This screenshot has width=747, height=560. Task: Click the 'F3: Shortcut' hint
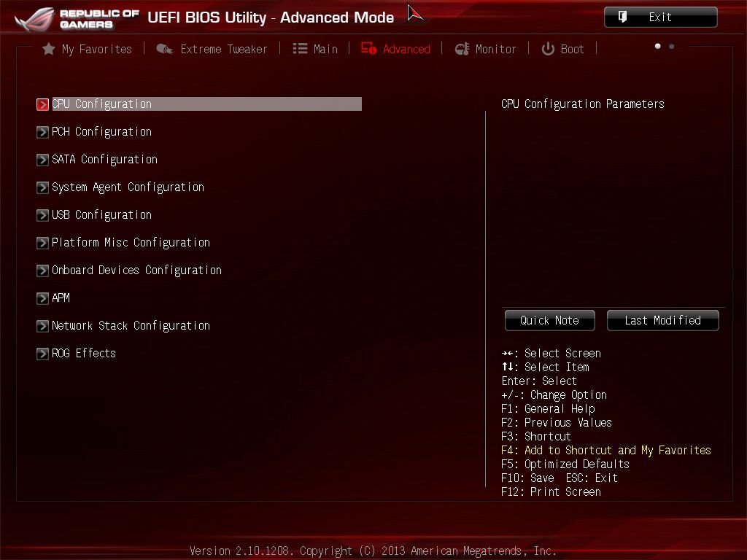[536, 436]
